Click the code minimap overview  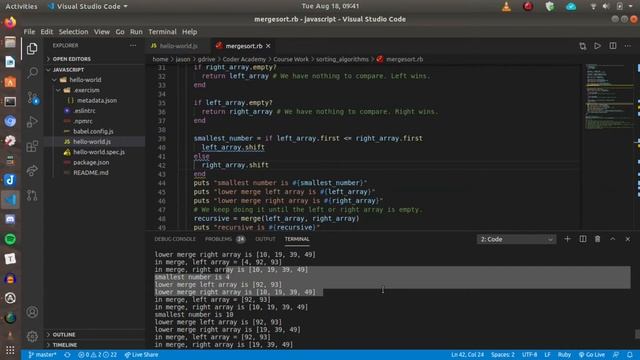(610, 96)
